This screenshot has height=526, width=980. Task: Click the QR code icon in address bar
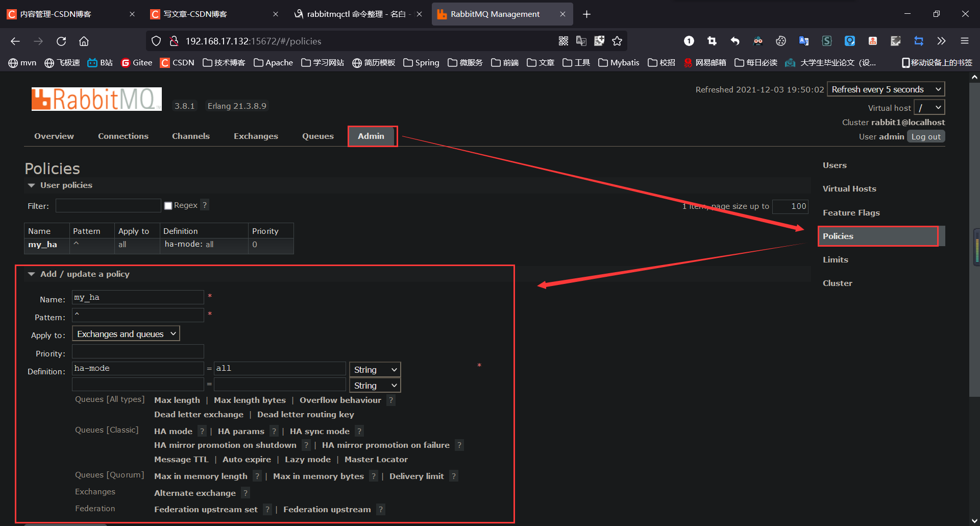[563, 41]
